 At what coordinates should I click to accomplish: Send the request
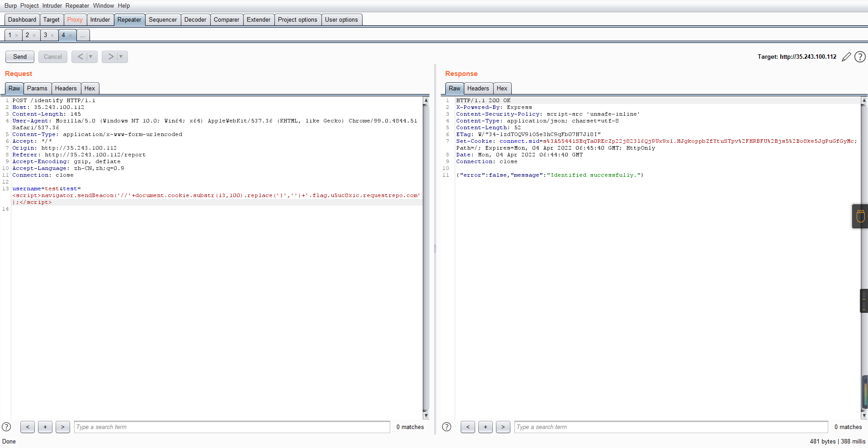pos(20,57)
